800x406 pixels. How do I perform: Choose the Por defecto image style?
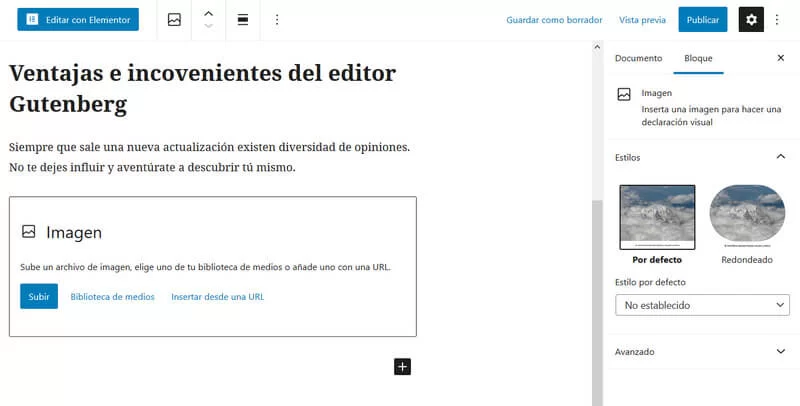(657, 224)
